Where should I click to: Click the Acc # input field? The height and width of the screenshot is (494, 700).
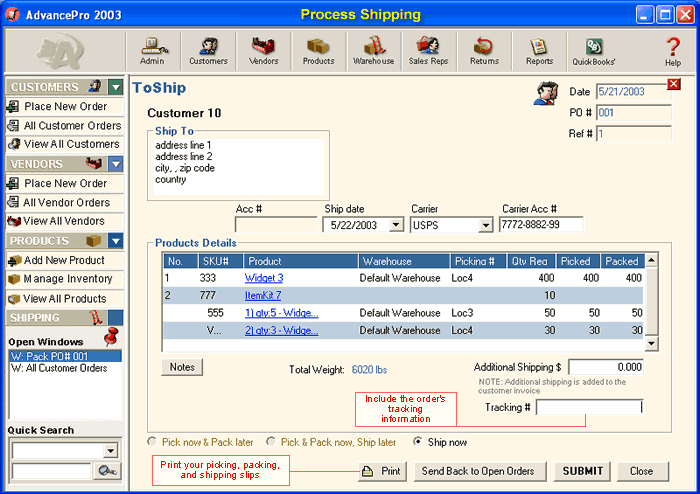(275, 225)
